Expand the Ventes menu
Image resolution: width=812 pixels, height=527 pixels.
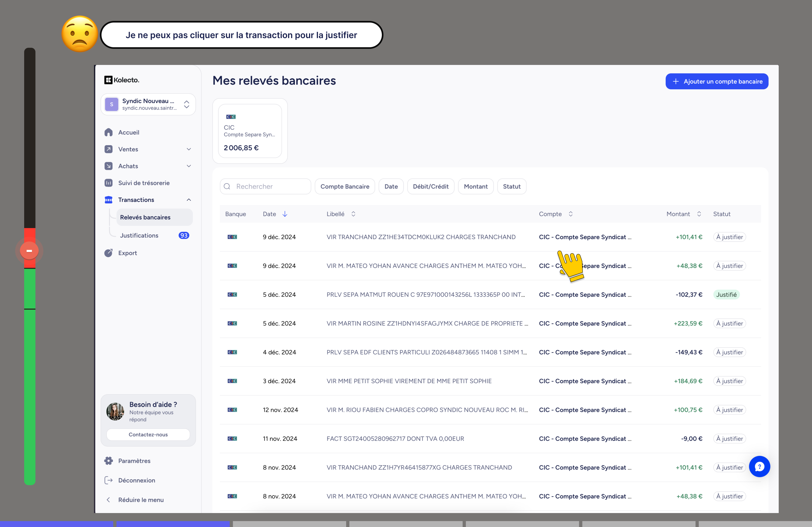pos(189,149)
